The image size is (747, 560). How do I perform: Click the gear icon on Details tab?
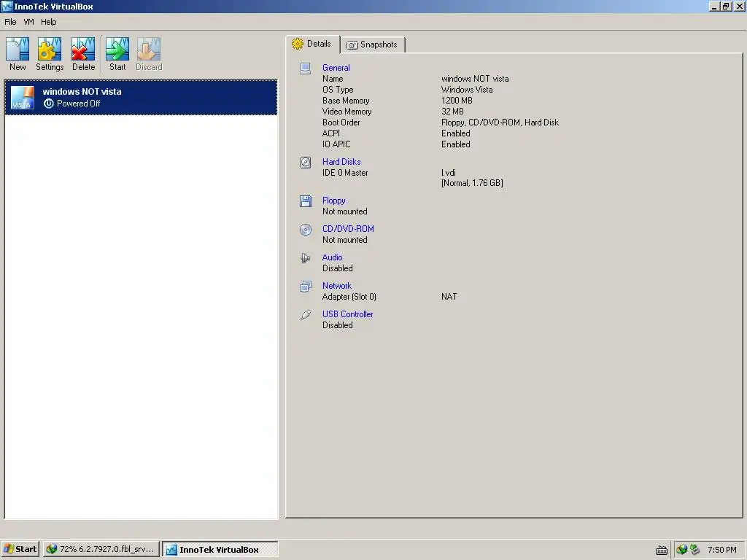pyautogui.click(x=298, y=44)
